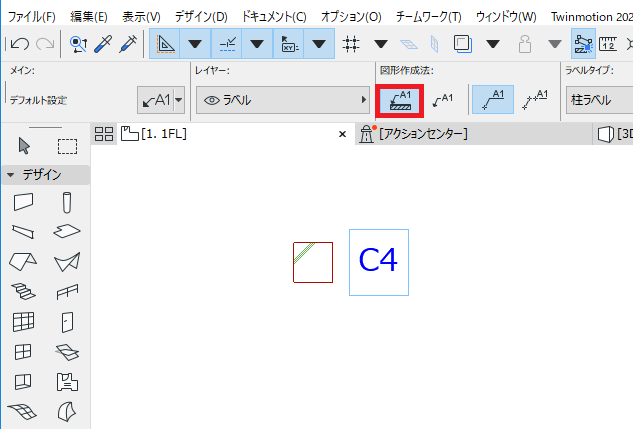633x429 pixels.
Task: Select the Stair tool
Action: coord(23,291)
